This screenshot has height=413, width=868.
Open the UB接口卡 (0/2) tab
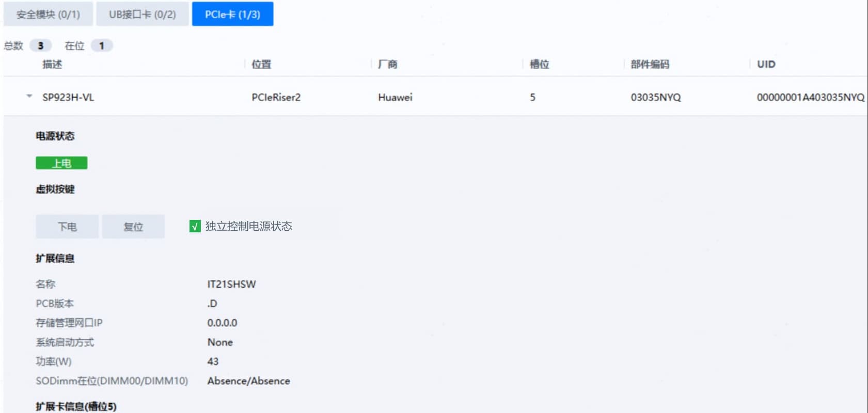tap(142, 14)
